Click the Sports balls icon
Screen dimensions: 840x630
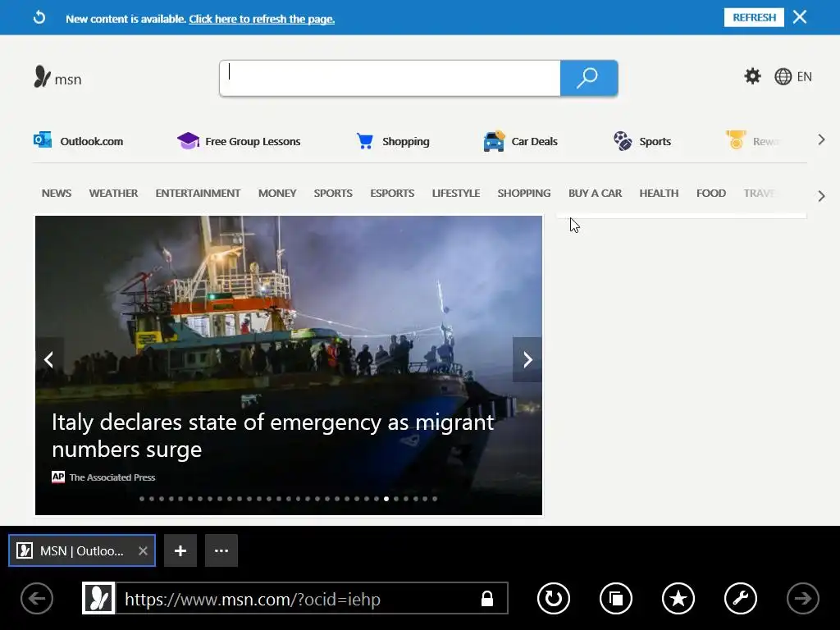point(623,141)
